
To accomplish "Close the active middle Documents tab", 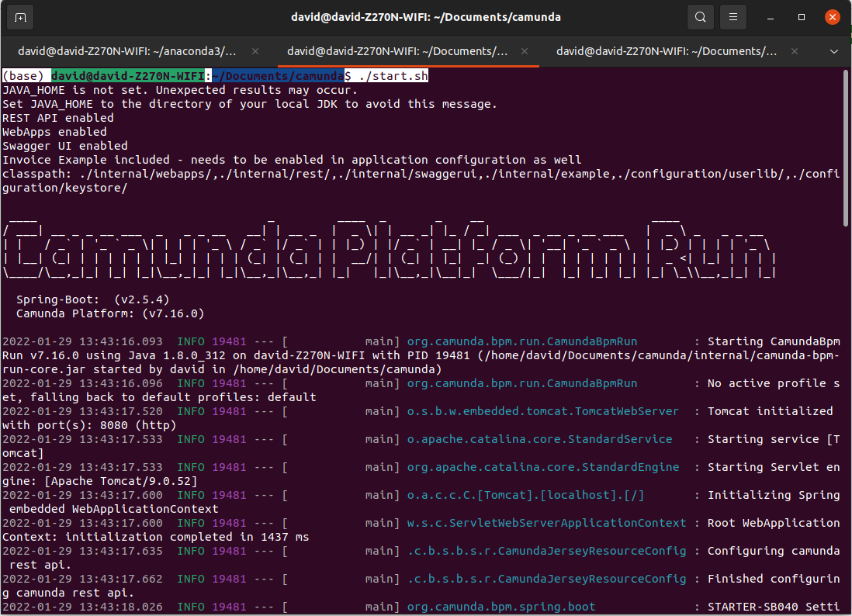I will pos(525,51).
